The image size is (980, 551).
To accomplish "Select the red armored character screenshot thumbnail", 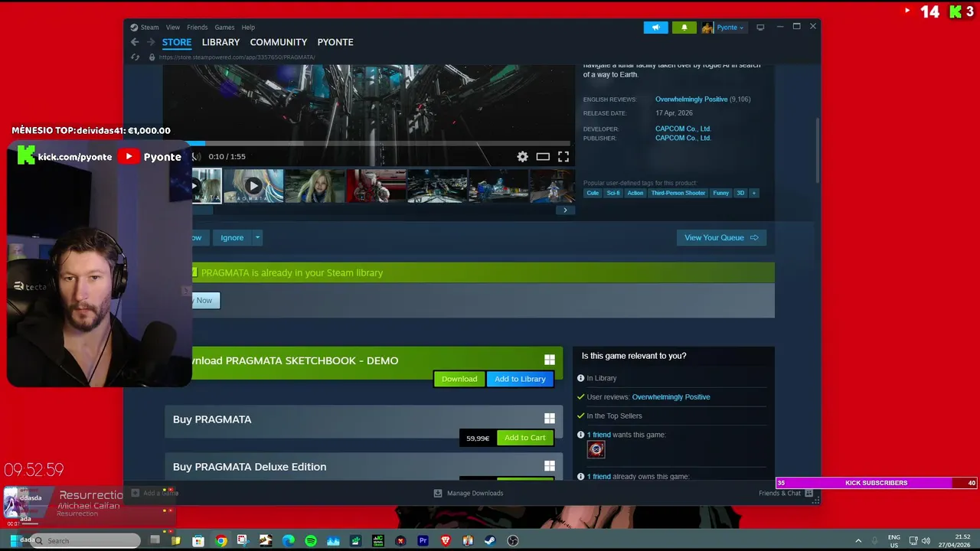I will (376, 186).
